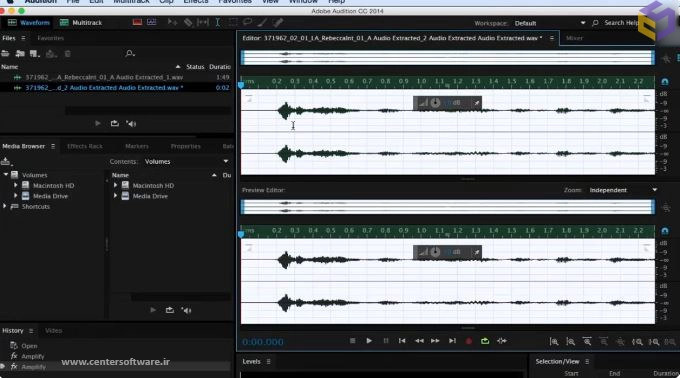680x378 pixels.
Task: Open file icon in Files panel
Action: point(5,54)
